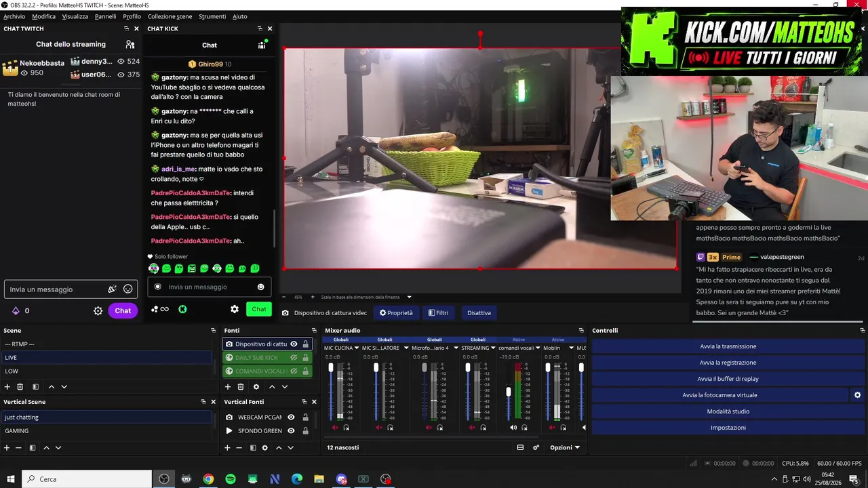The height and width of the screenshot is (488, 868).
Task: Open MIC CUCINA channel dropdown menu
Action: 358,348
